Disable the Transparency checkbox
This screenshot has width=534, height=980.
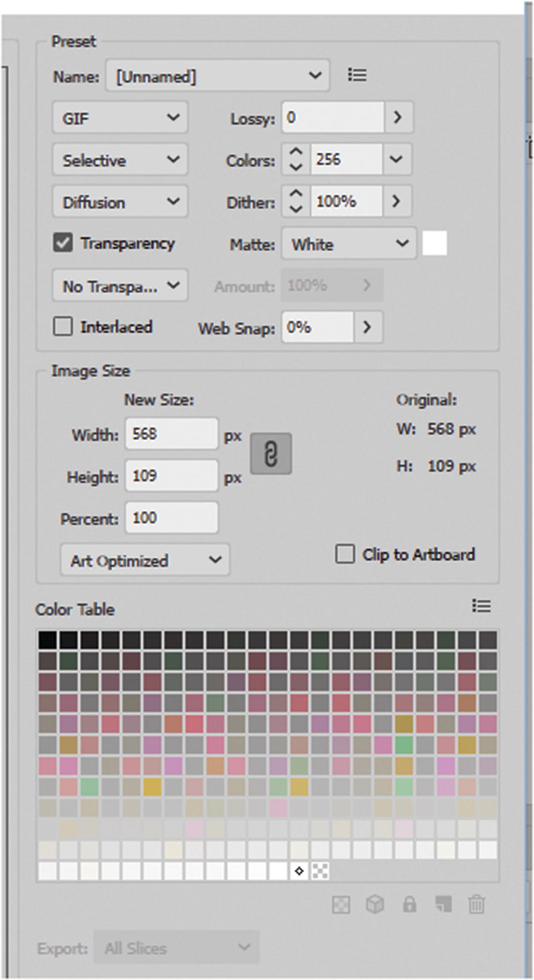(63, 243)
